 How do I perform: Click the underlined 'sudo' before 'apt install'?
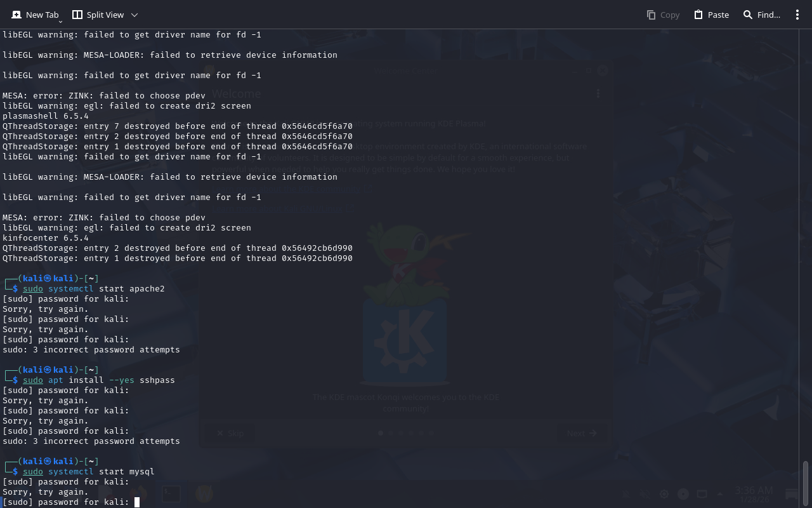[33, 380]
